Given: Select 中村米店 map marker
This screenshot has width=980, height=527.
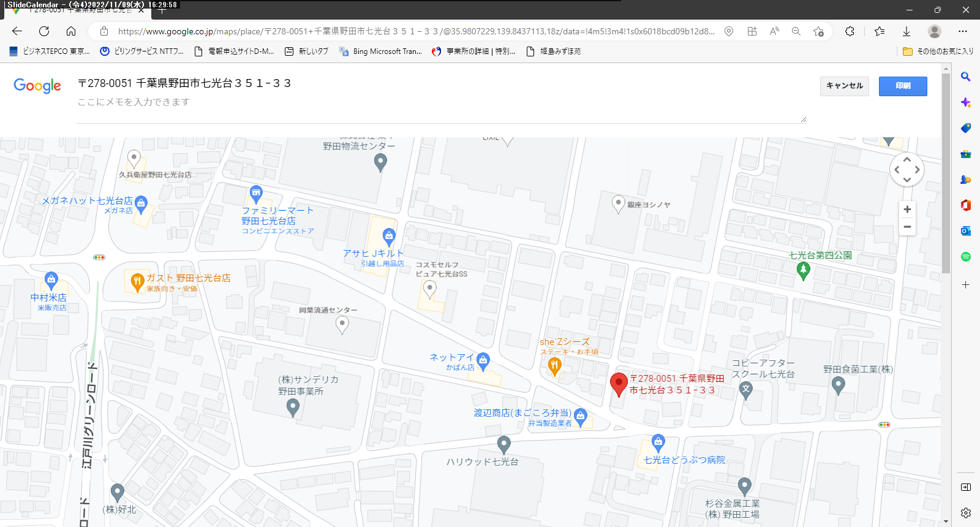Looking at the screenshot, I should [x=51, y=281].
